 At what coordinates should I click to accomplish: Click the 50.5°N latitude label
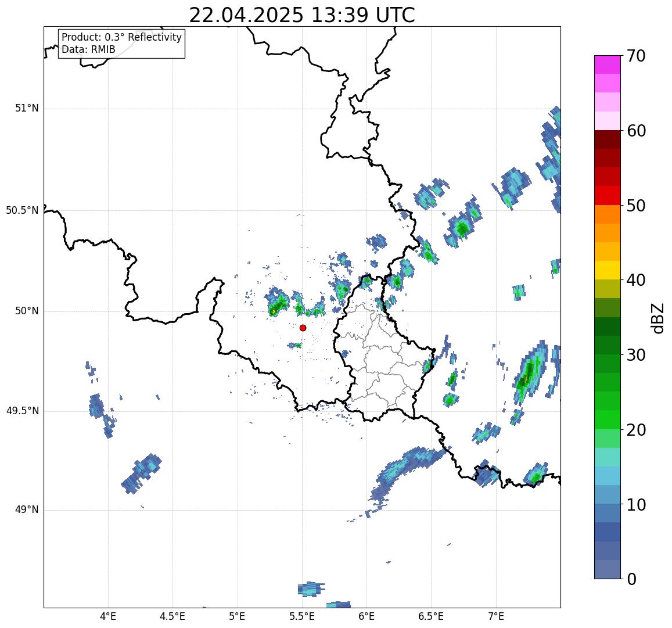tap(22, 210)
